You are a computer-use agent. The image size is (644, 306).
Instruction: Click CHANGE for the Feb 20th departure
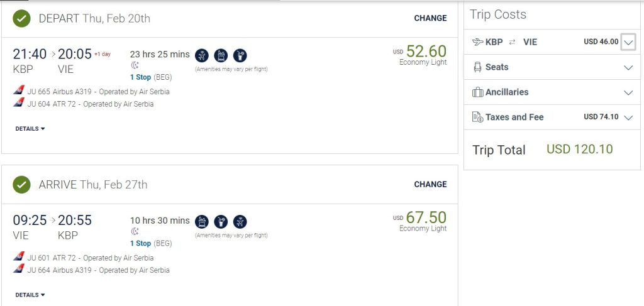[x=430, y=18]
